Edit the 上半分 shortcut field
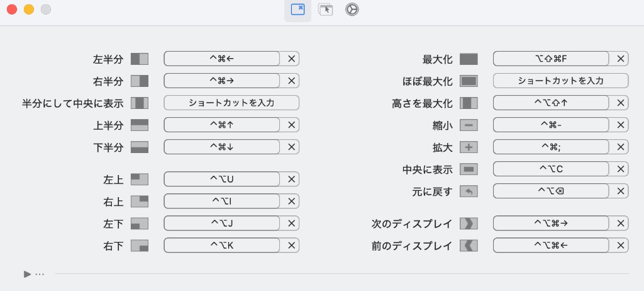 222,124
